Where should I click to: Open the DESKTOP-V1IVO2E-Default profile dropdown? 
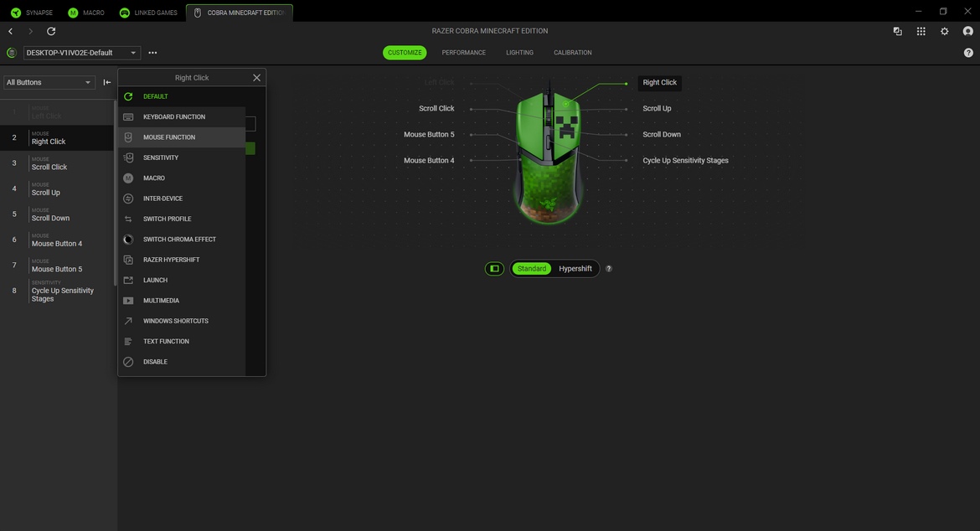(x=81, y=53)
